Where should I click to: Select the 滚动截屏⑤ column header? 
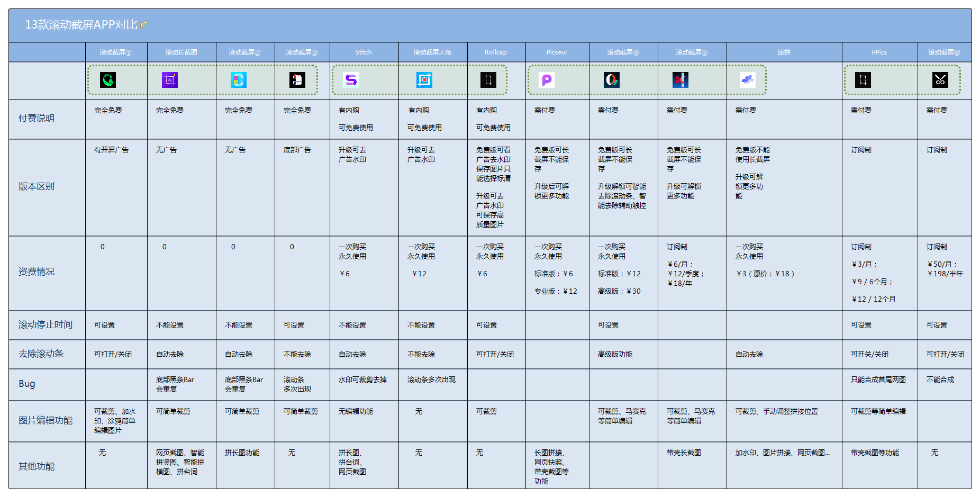tap(692, 52)
